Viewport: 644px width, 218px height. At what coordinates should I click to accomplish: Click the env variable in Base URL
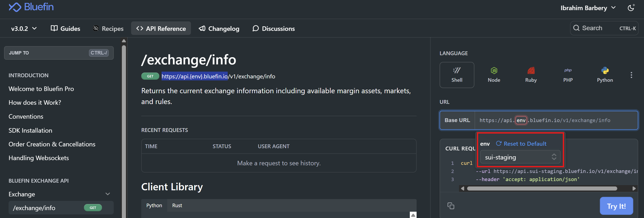coord(521,120)
